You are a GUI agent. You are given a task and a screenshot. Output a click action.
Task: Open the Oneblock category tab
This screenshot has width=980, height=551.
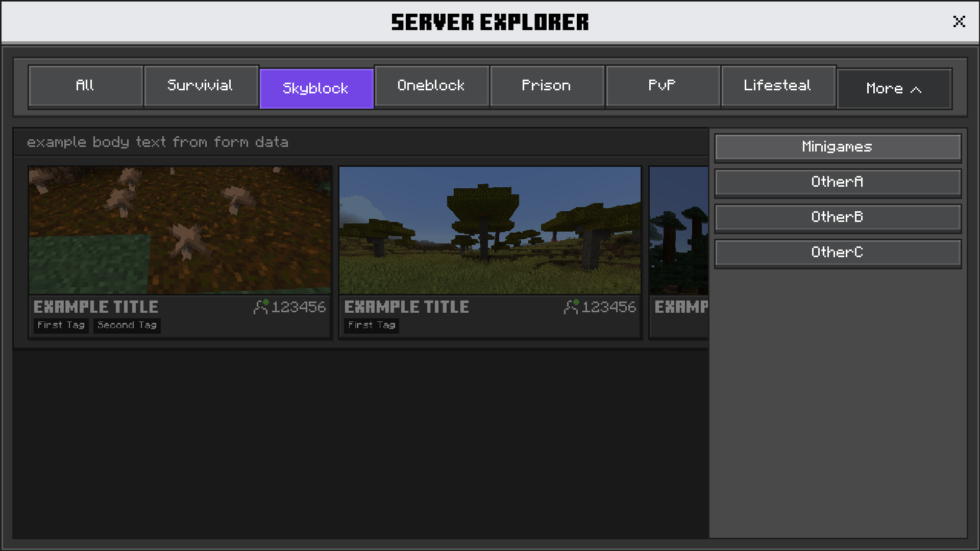click(432, 86)
